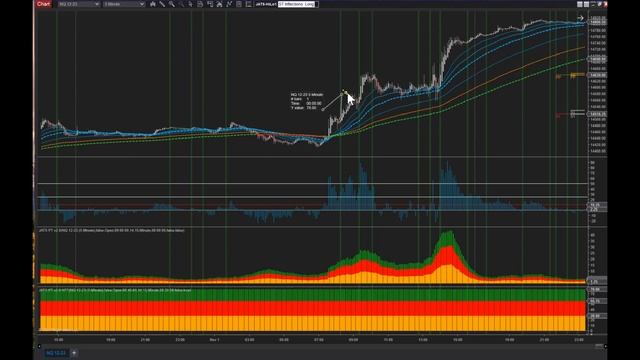This screenshot has height=360, width=640.
Task: Click the "Nov 1" date label on the time axis
Action: [x=214, y=340]
